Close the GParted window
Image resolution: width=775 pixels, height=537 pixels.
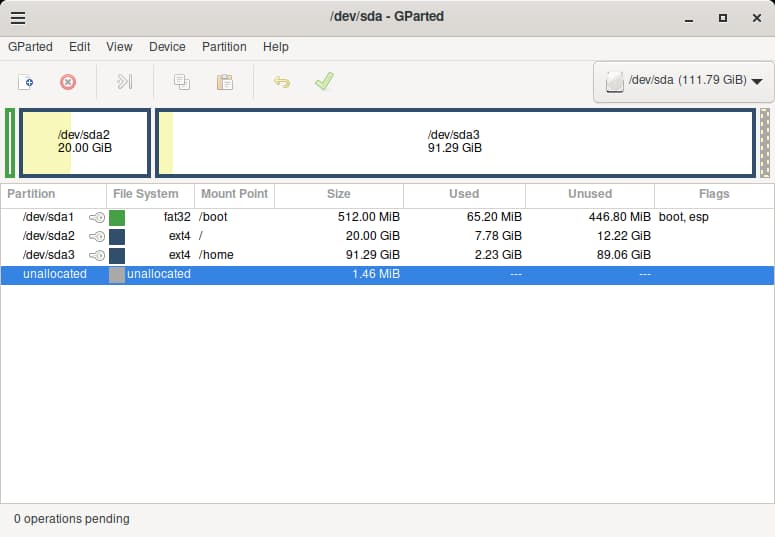point(757,18)
